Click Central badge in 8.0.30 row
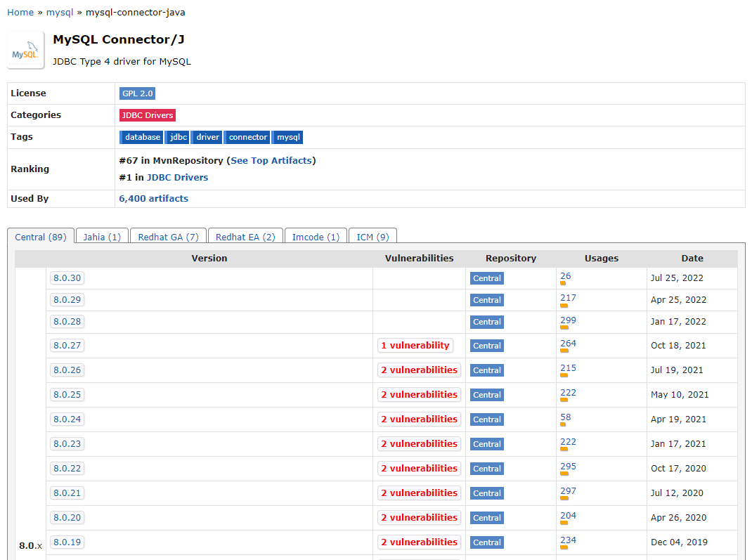The height and width of the screenshot is (560, 752). 487,278
